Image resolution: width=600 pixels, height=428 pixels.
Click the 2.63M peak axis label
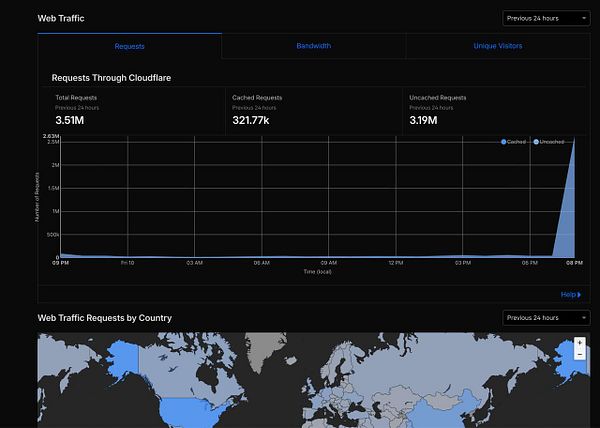[x=51, y=136]
